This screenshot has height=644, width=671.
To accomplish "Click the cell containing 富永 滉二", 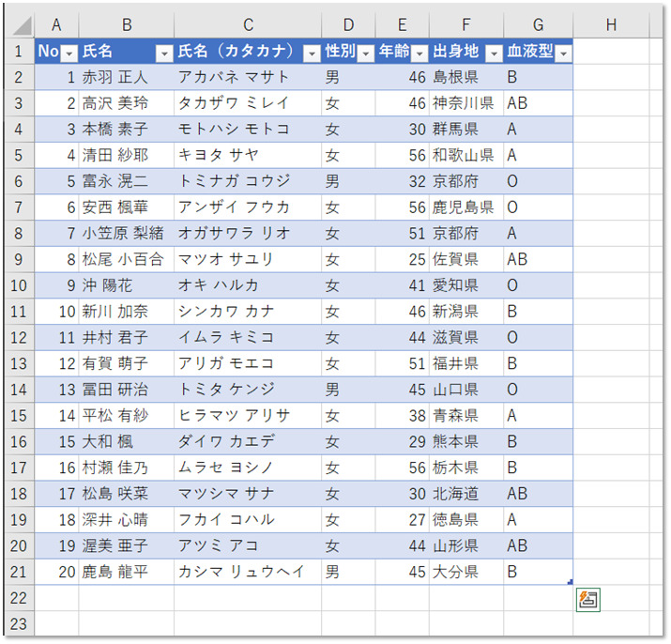I will [x=127, y=181].
